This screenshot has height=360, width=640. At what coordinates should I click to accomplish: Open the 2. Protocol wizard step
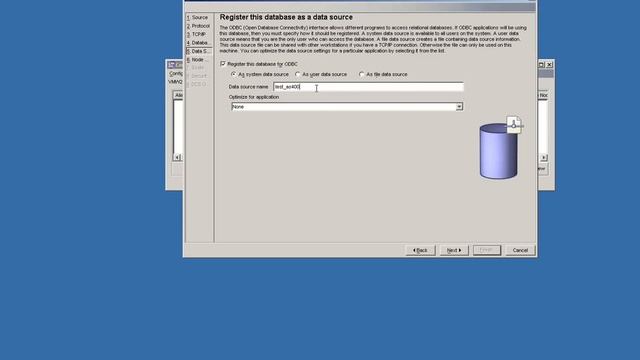point(198,26)
